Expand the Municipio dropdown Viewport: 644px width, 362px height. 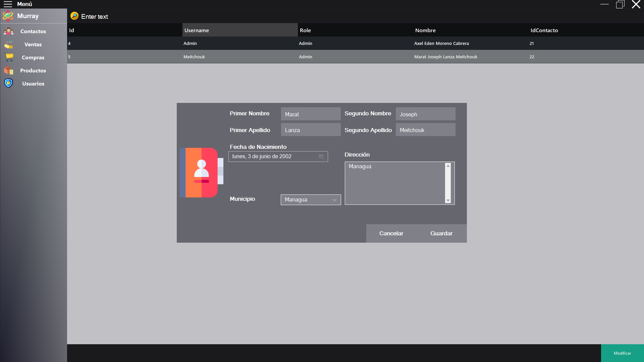click(334, 200)
